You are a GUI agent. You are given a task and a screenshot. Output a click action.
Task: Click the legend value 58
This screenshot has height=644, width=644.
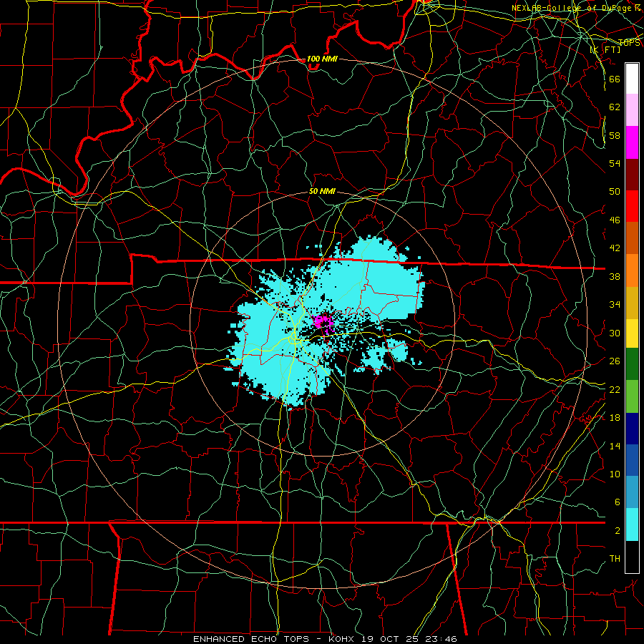coord(615,135)
